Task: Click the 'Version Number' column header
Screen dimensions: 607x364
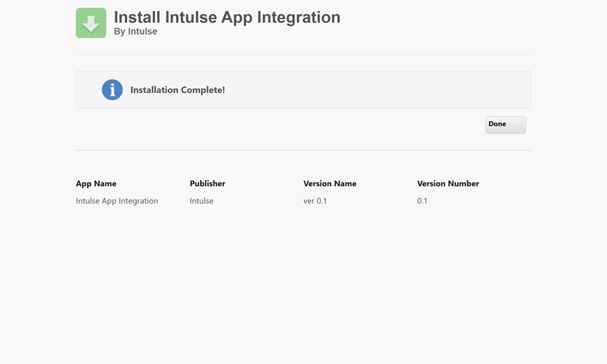Action: (x=448, y=183)
